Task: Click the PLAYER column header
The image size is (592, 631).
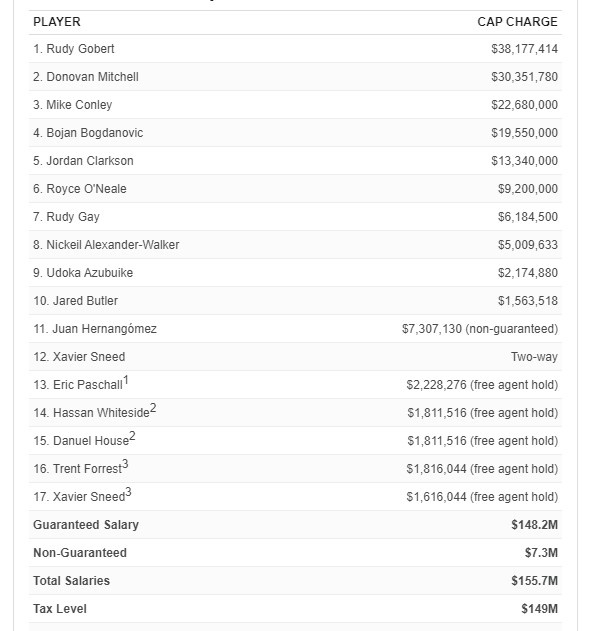Action: tap(57, 22)
